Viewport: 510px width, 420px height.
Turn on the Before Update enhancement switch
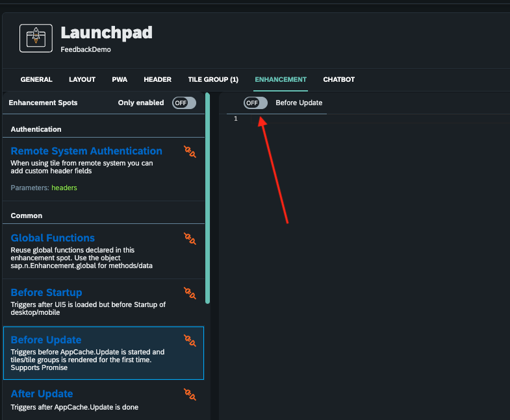(256, 103)
